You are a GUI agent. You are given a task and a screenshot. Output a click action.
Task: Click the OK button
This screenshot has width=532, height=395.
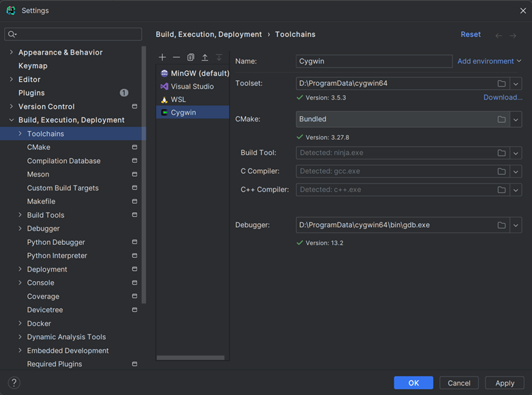[413, 383]
